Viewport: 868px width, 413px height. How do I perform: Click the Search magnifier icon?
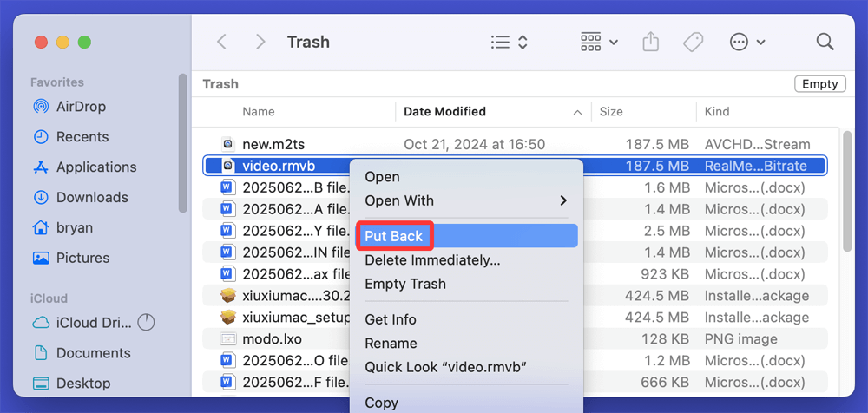(825, 42)
